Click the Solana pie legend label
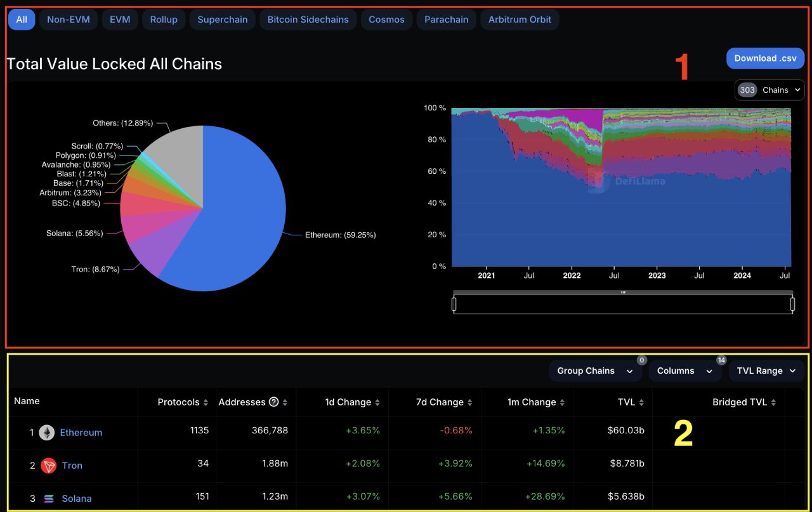This screenshot has width=812, height=512. 75,233
